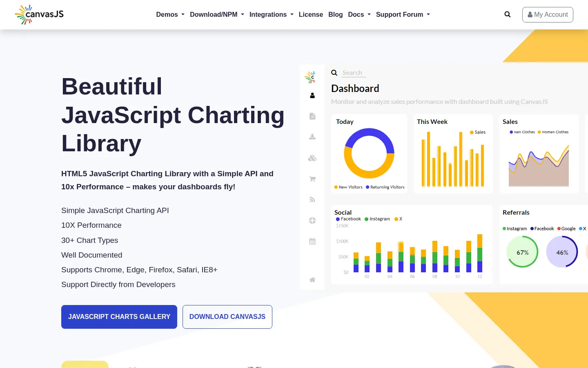Open the Support Forum dropdown
588x368 pixels.
click(x=403, y=14)
